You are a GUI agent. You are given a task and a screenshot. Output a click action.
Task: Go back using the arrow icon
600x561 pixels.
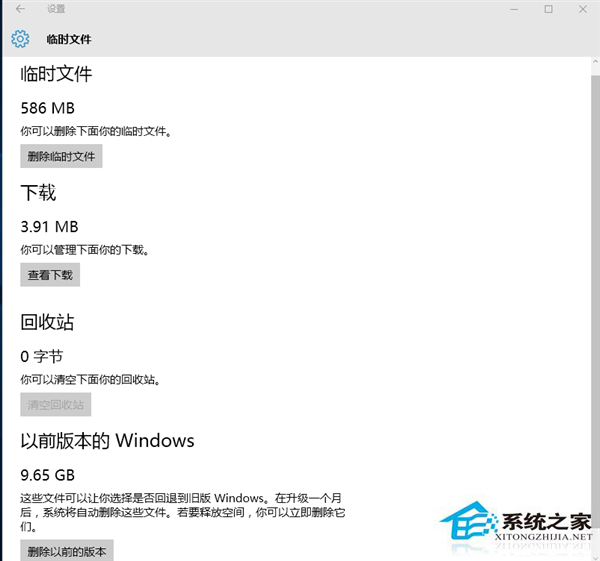[x=20, y=8]
